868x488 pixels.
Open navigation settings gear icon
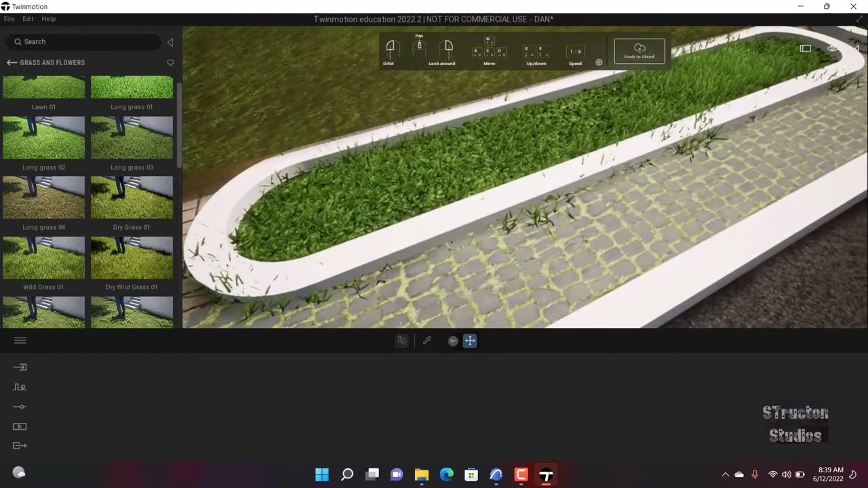tap(599, 62)
